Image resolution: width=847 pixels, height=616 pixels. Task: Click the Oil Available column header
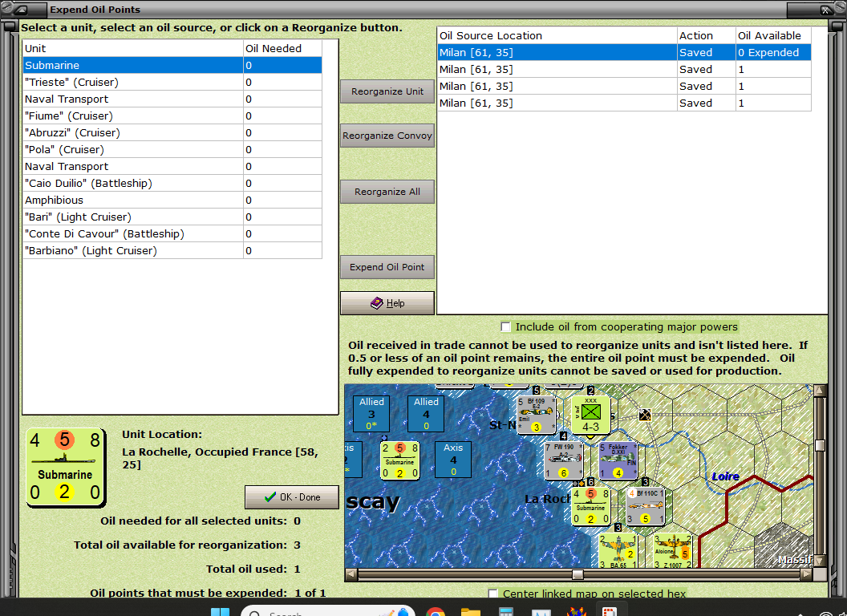[x=773, y=35]
